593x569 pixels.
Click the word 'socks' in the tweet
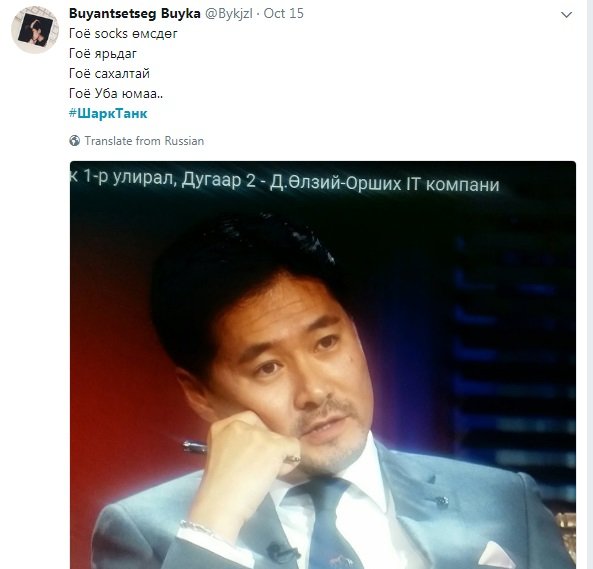[x=111, y=34]
